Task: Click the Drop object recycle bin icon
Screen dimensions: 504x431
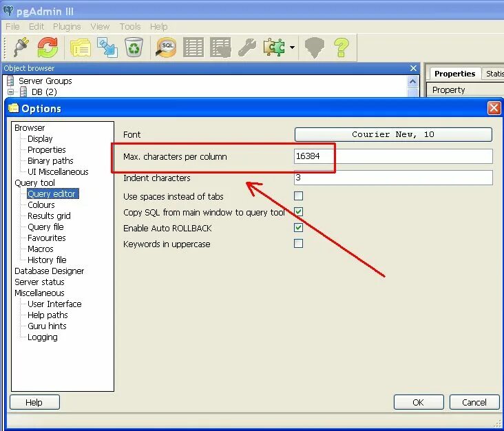Action: click(x=134, y=48)
